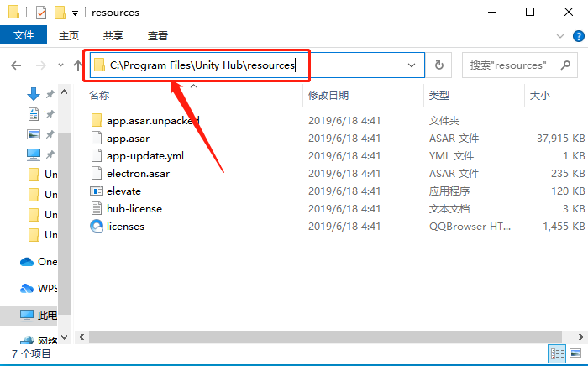Click new folder icon in title bar
The image size is (588, 366).
tap(60, 13)
